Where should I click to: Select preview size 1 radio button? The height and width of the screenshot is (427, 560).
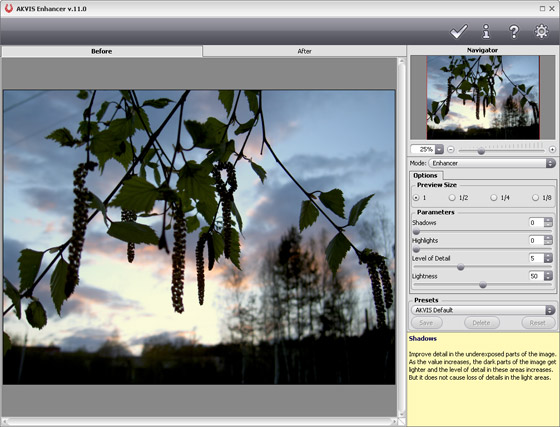[416, 197]
